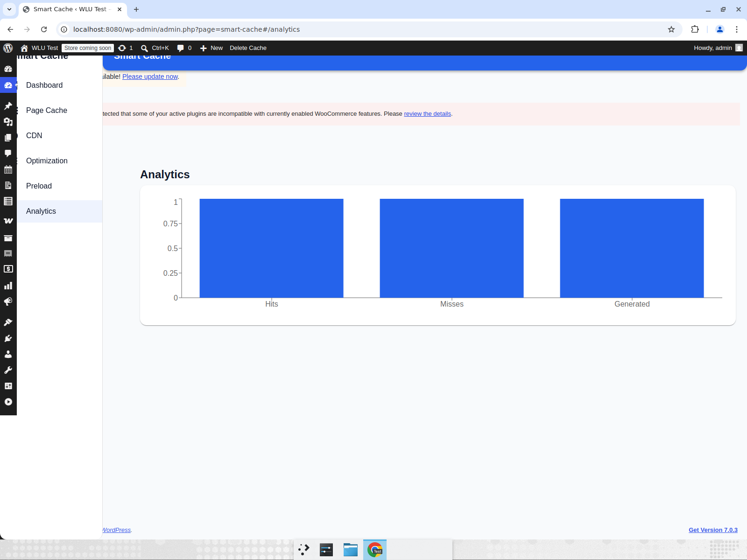Open Marketing megaphone sidebar icon
Screen dimensions: 747x560
click(8, 301)
